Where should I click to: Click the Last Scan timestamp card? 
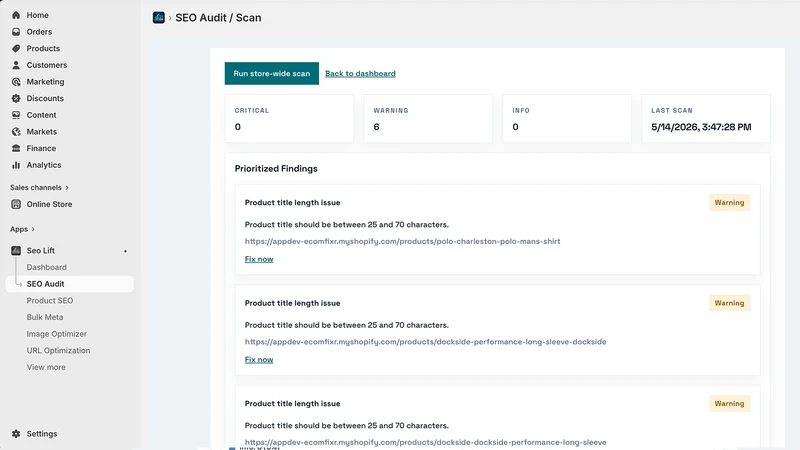coord(706,118)
